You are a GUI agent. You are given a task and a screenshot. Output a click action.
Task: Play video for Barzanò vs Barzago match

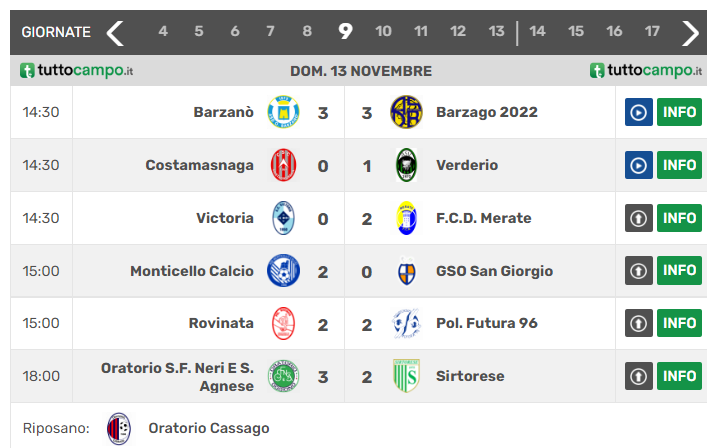(638, 112)
